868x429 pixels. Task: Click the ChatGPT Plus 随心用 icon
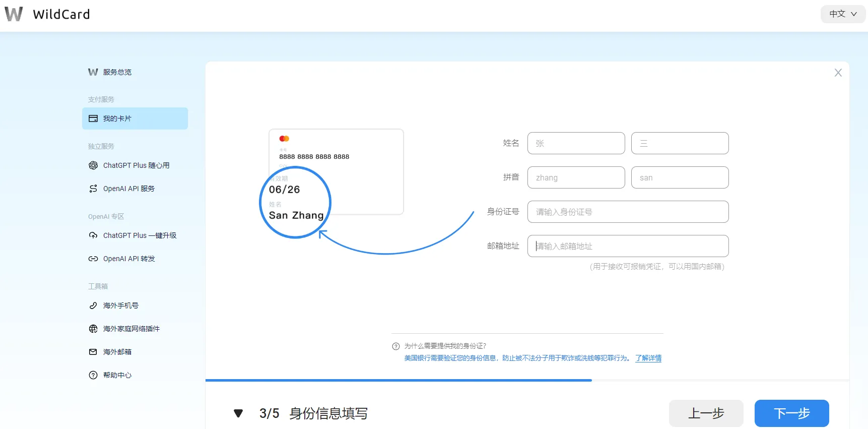coord(93,165)
